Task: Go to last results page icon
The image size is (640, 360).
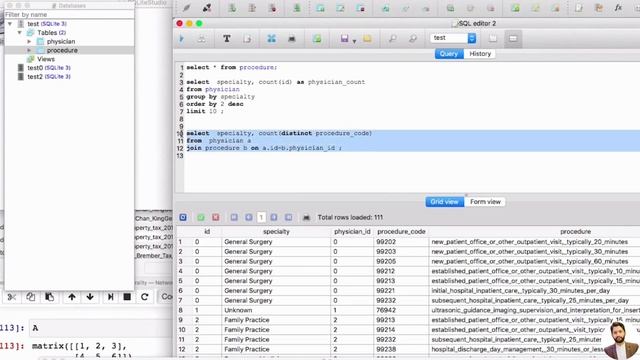Action: tap(288, 218)
